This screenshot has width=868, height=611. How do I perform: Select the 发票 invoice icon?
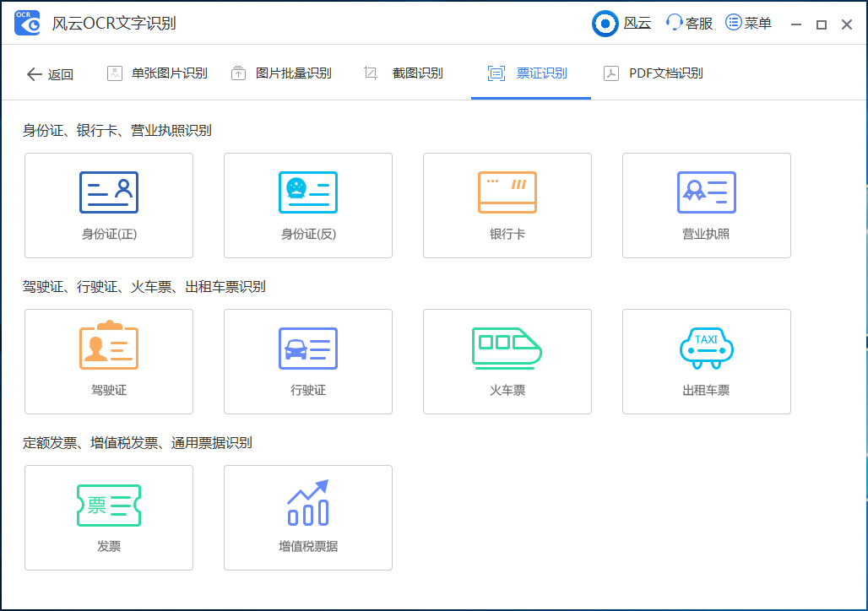109,506
